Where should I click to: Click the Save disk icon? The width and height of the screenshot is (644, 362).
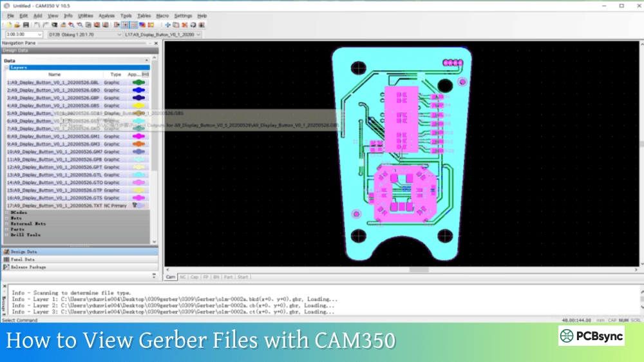tap(24, 24)
